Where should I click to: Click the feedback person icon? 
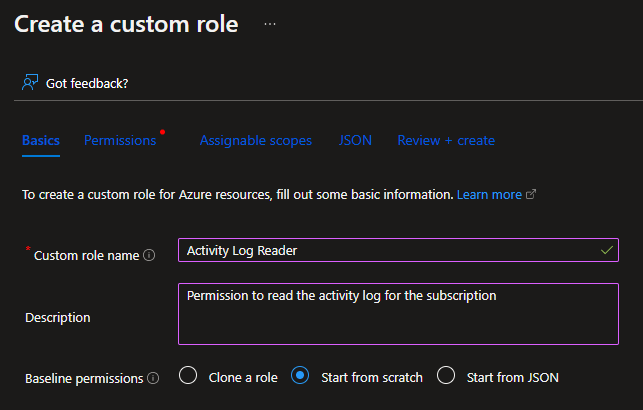pyautogui.click(x=30, y=83)
